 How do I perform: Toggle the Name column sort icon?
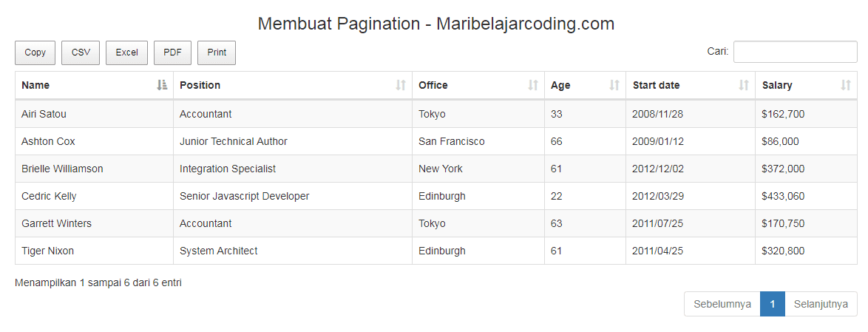tap(162, 85)
